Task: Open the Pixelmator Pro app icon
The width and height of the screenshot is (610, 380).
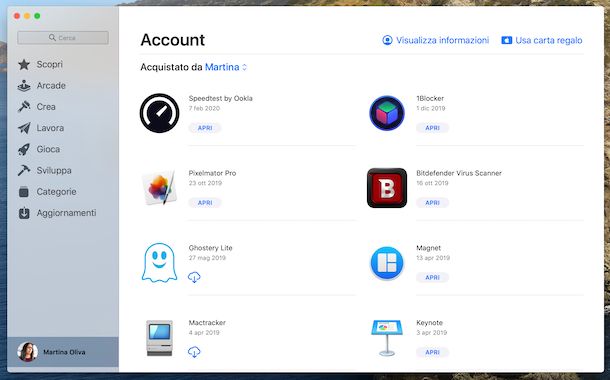Action: pyautogui.click(x=160, y=188)
